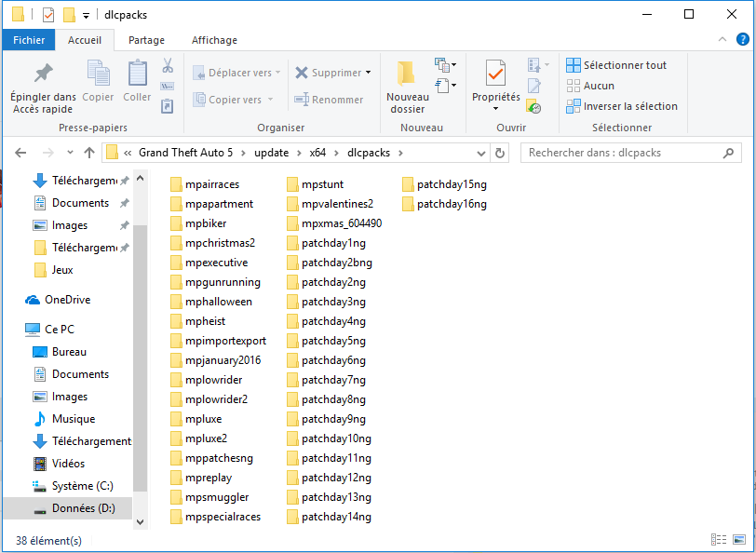This screenshot has width=756, height=553.
Task: Select the mpxmas_604490 folder
Action: [x=334, y=223]
